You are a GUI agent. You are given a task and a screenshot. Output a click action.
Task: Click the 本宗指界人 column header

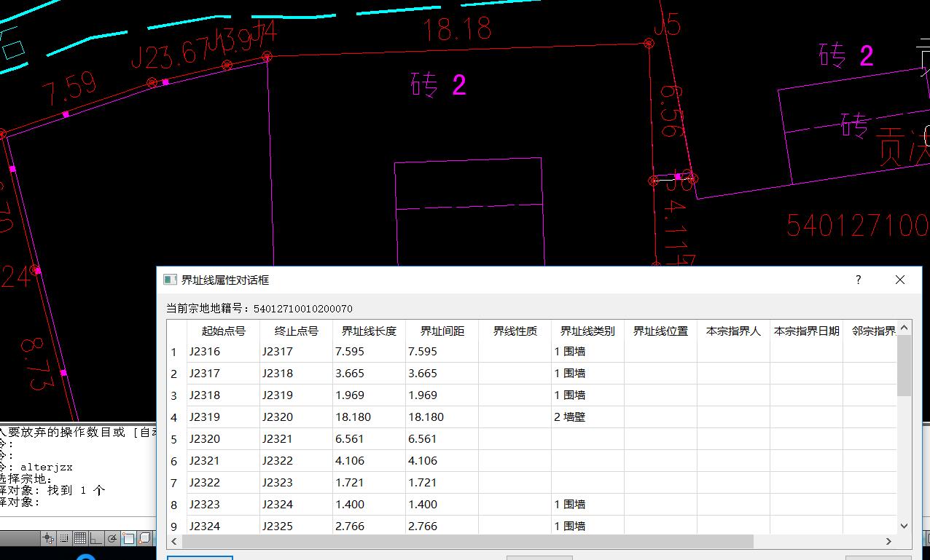click(734, 331)
